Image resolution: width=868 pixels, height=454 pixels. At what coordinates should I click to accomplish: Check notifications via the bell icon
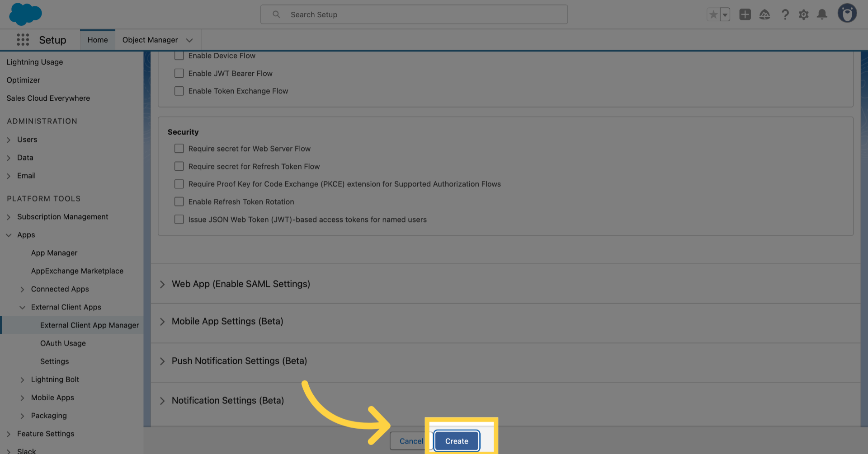click(822, 14)
